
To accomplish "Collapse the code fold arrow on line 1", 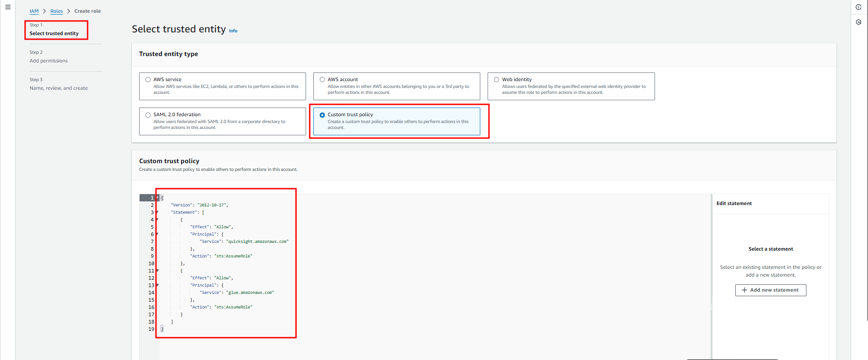I will (157, 198).
